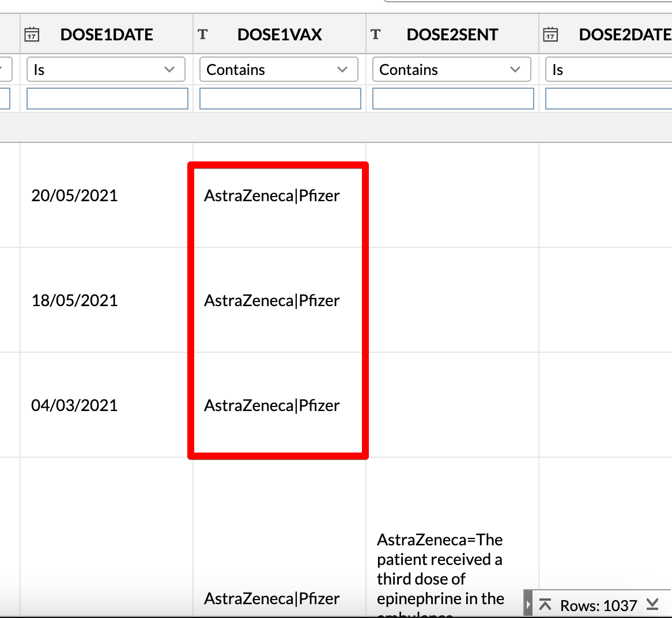Focus the DOSE1VAX filter text field
Viewport: 672px width, 618px height.
[x=280, y=99]
